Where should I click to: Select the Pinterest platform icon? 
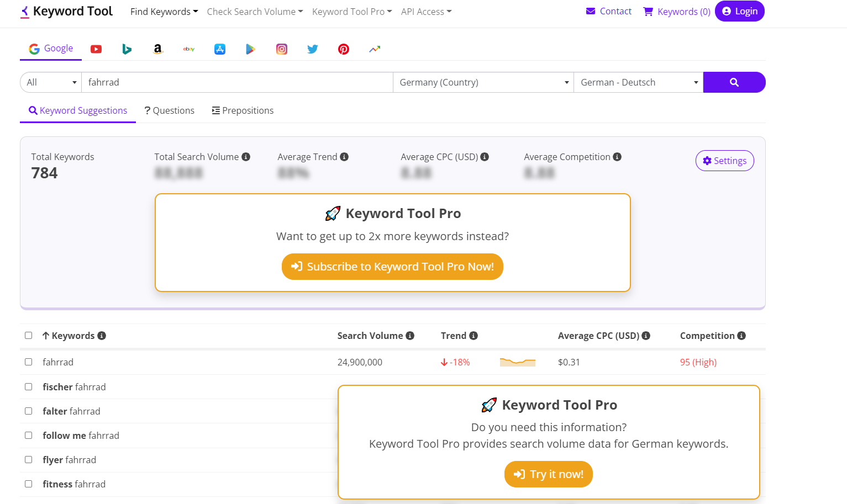tap(344, 49)
